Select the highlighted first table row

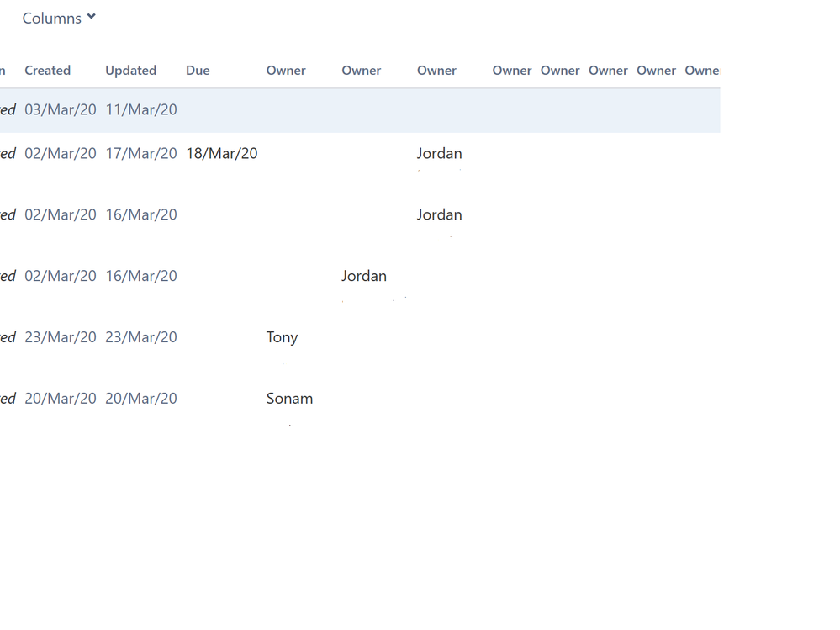click(360, 109)
